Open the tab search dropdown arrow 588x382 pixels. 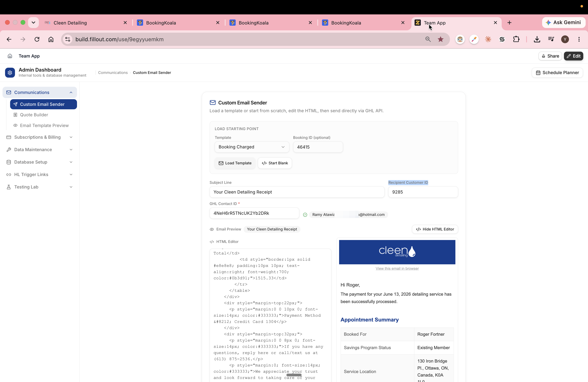(33, 23)
